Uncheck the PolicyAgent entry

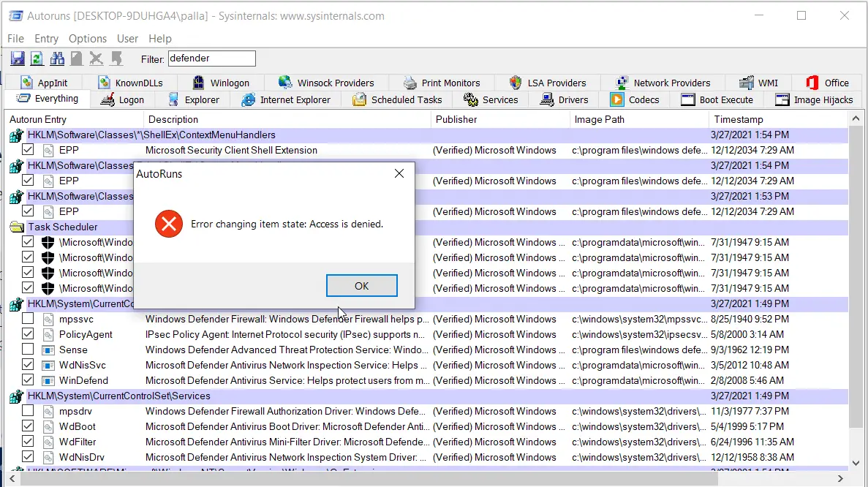tap(28, 333)
